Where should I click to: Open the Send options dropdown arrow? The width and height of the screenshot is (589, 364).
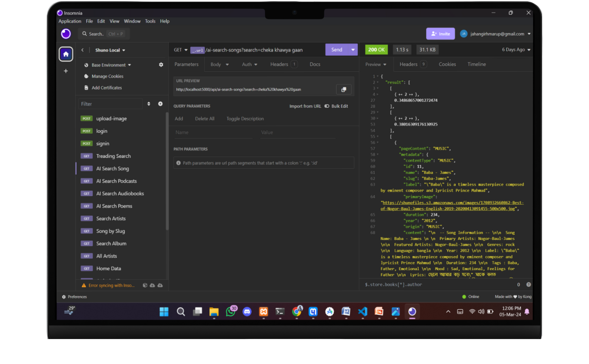coord(353,50)
